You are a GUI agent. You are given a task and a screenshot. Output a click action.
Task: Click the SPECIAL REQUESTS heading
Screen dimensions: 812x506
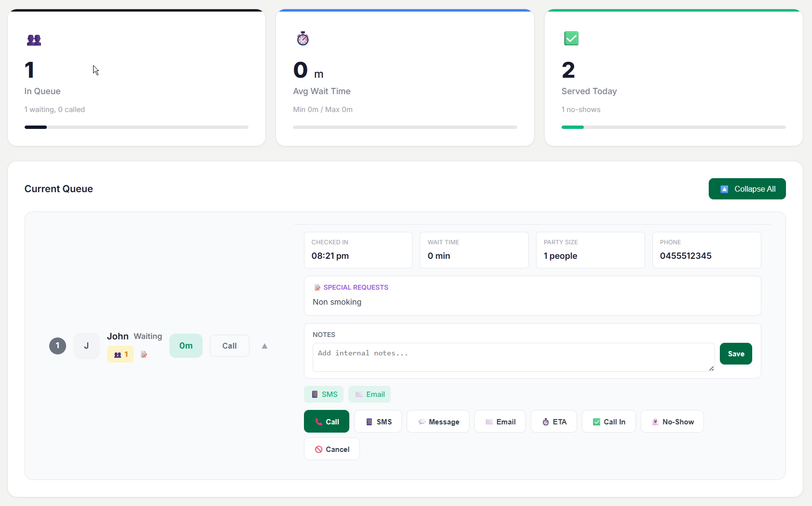click(x=356, y=287)
